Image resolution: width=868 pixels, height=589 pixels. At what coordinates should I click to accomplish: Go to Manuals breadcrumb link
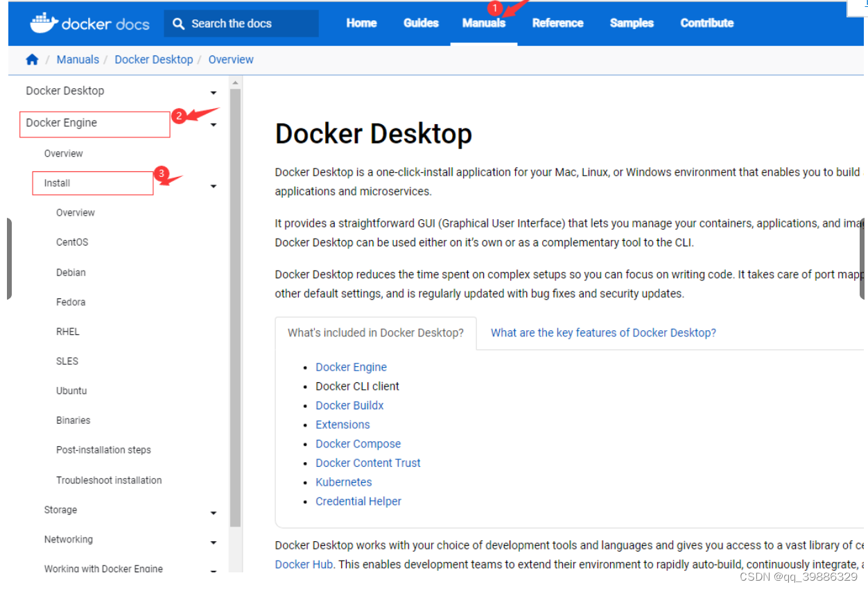pos(78,60)
